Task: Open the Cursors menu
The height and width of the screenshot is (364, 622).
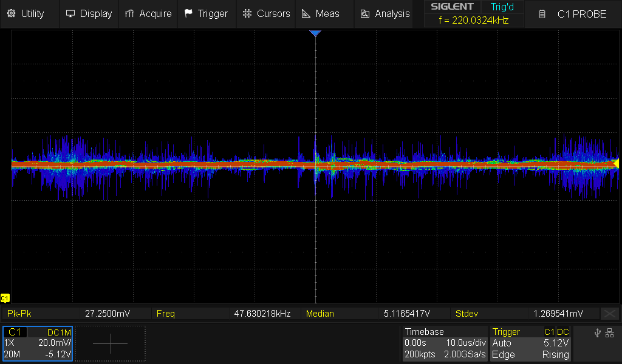Action: (266, 13)
